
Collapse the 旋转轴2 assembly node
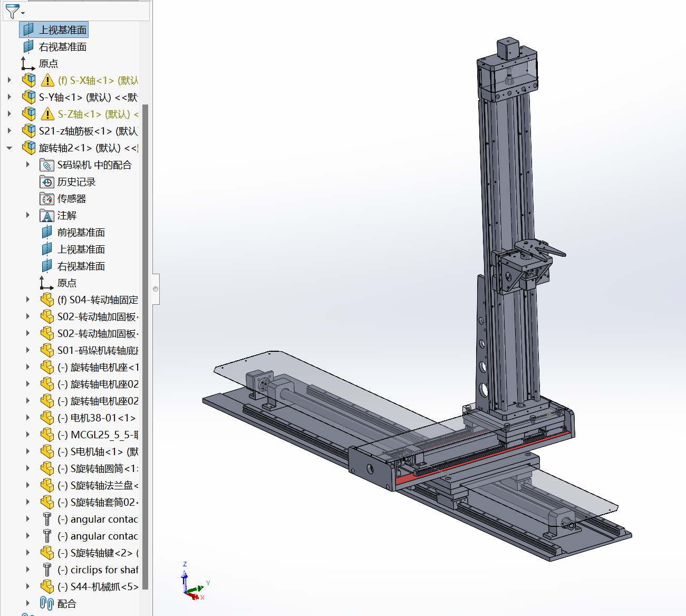(9, 148)
